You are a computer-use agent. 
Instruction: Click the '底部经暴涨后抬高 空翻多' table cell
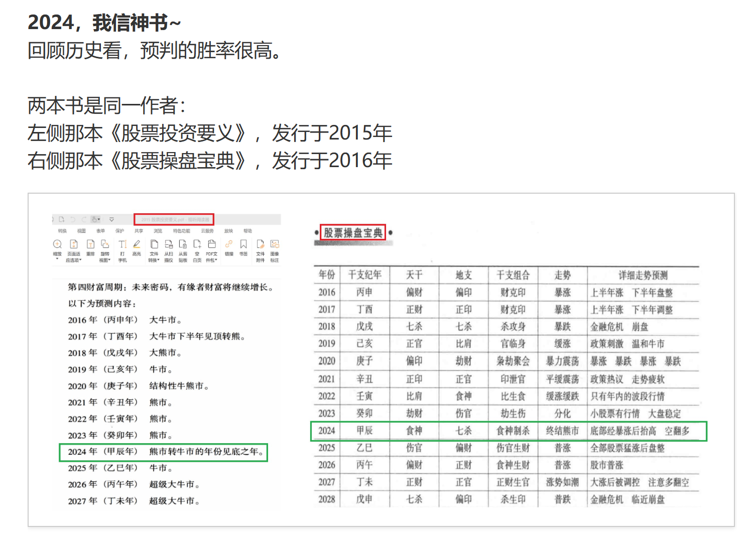pyautogui.click(x=640, y=431)
